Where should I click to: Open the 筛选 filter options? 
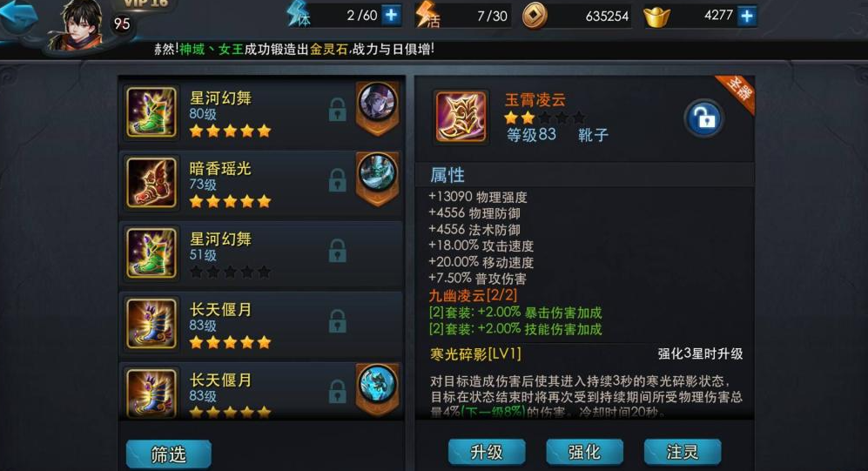[169, 454]
